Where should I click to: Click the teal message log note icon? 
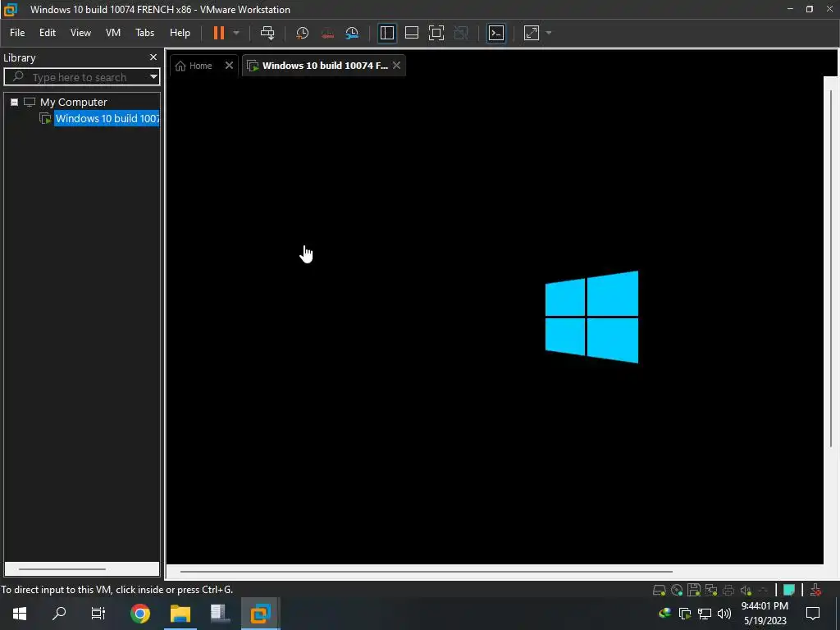(788, 591)
